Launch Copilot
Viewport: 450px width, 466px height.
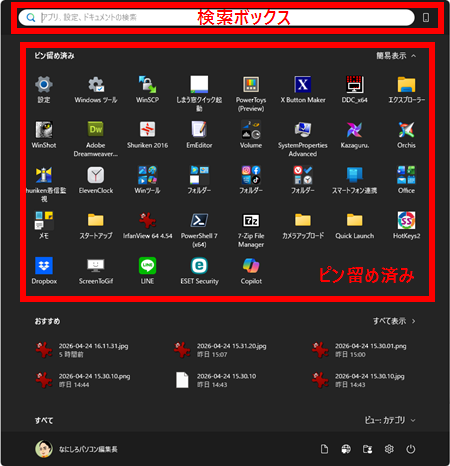point(251,271)
